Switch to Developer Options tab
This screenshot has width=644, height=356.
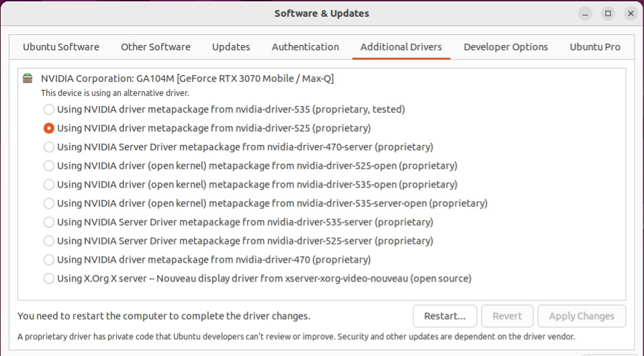[506, 47]
